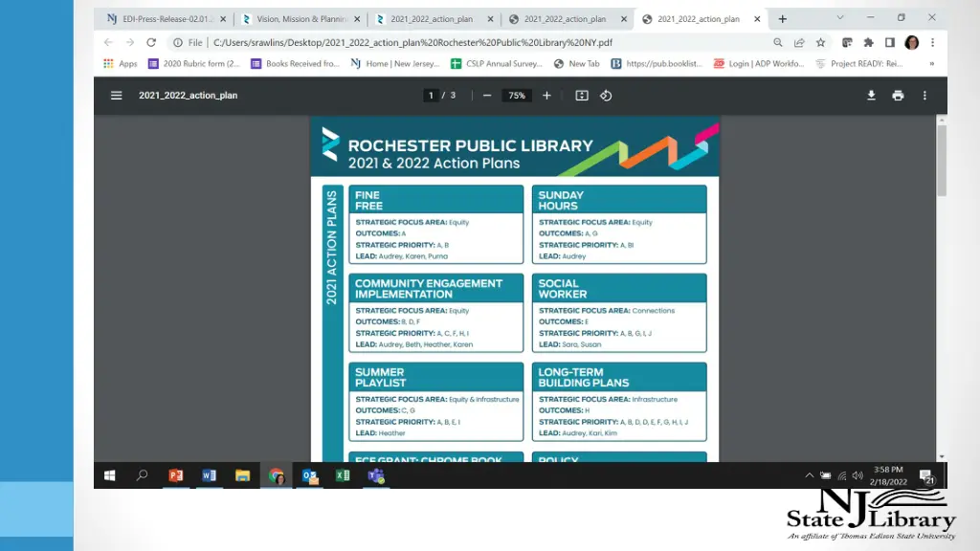980x551 pixels.
Task: Open Excel from the taskbar
Action: (x=343, y=476)
